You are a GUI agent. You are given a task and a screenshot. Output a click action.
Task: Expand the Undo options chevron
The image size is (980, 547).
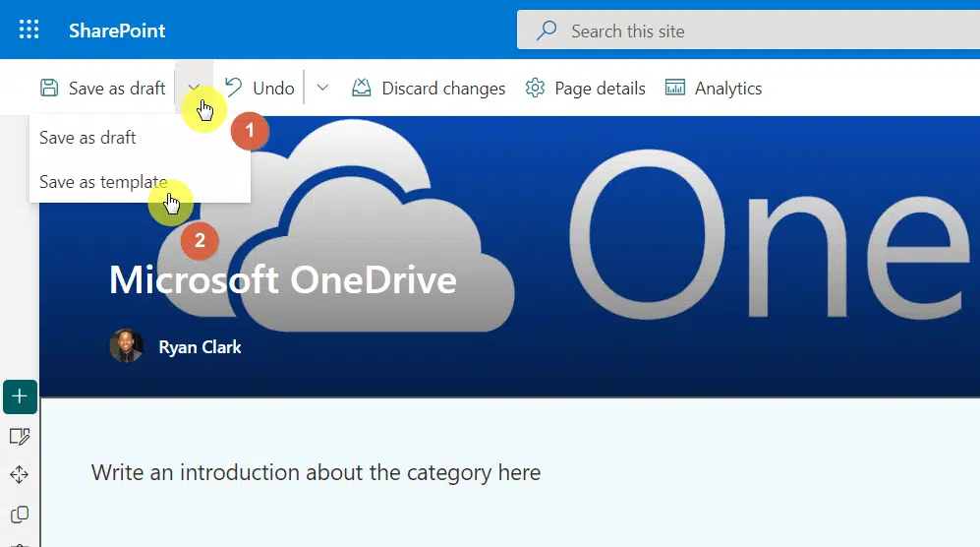(x=322, y=89)
